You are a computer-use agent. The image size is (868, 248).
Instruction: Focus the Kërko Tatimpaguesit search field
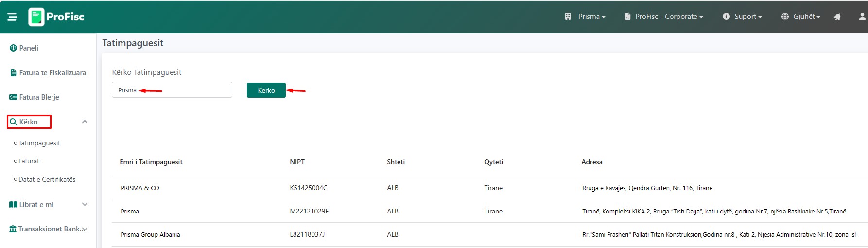point(172,90)
